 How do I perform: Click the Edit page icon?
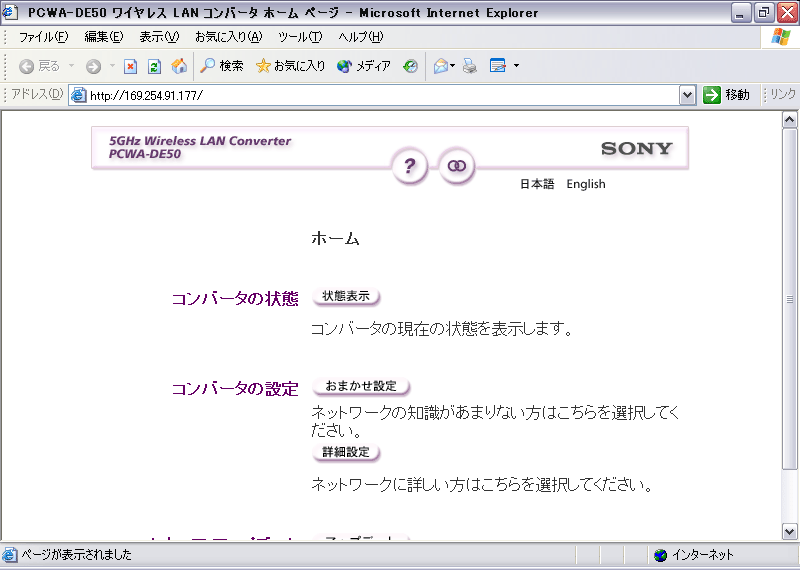click(497, 66)
